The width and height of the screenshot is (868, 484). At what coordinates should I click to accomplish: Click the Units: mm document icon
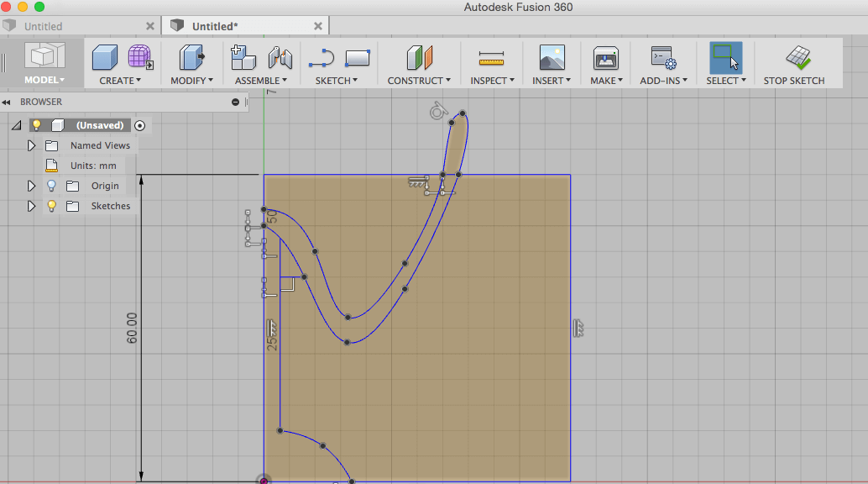(51, 166)
